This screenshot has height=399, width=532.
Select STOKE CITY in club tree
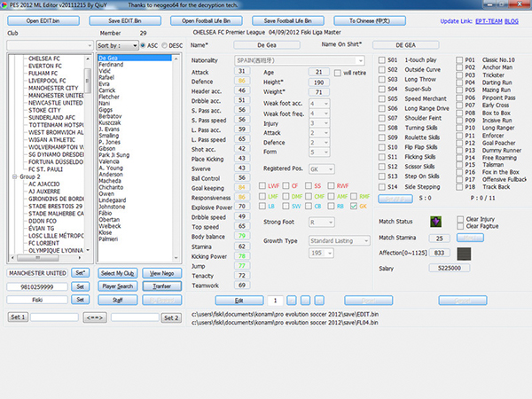[x=44, y=110]
